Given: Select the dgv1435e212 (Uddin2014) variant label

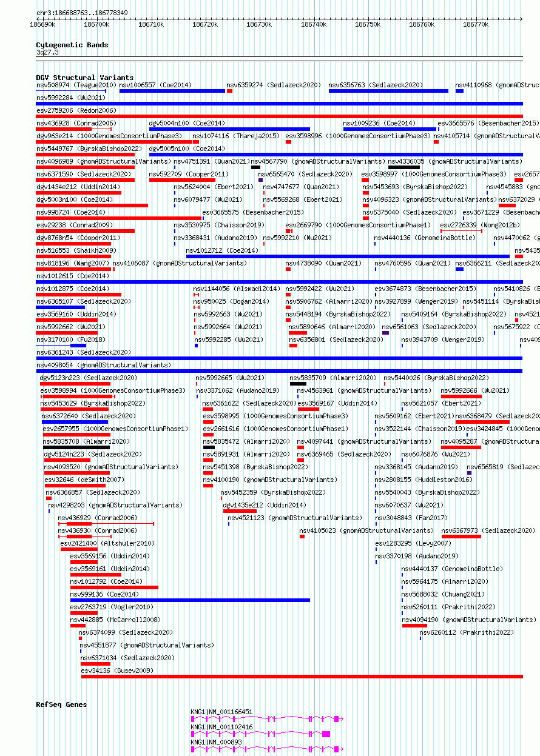Looking at the screenshot, I should (265, 505).
